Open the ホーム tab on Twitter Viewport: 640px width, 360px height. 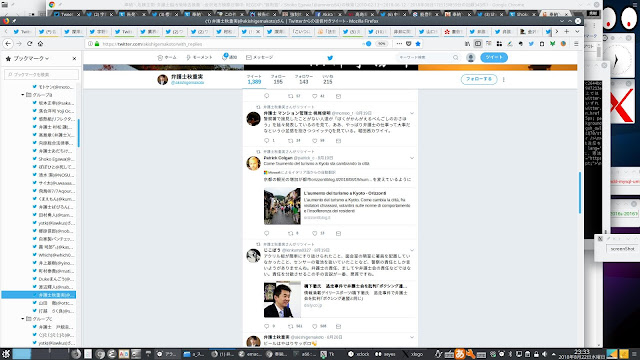pyautogui.click(x=167, y=58)
